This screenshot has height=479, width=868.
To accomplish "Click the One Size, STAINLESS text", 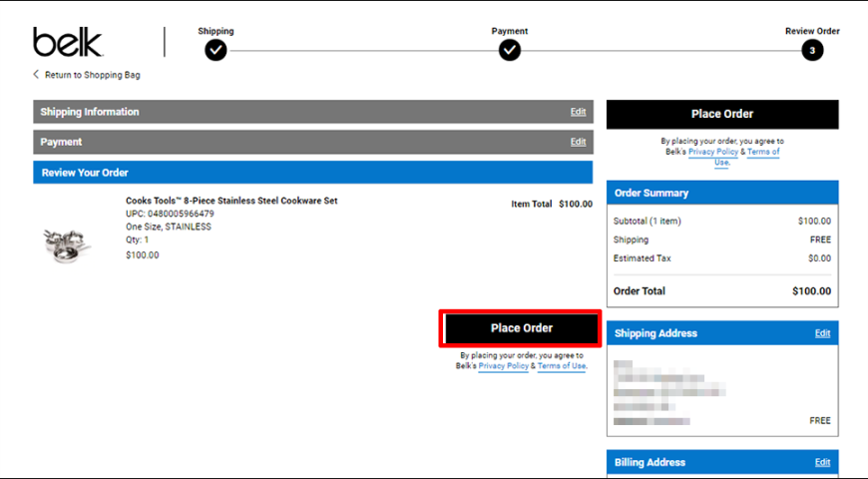I will 169,227.
